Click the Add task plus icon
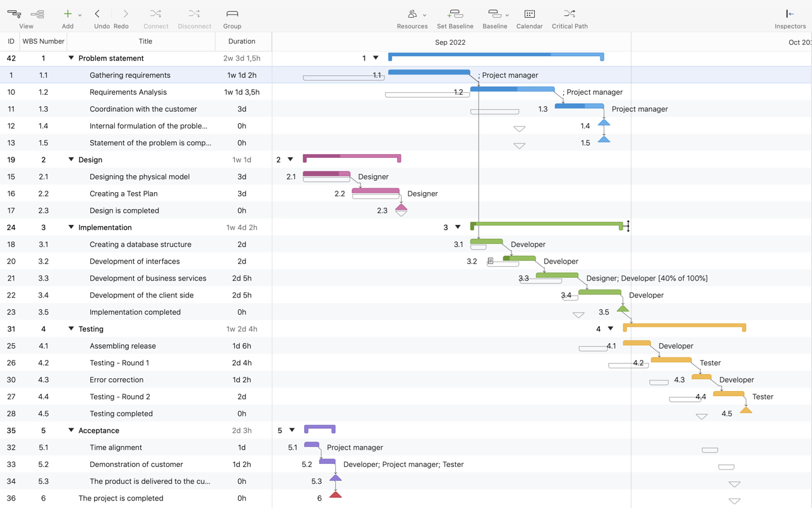812x508 pixels. point(68,14)
